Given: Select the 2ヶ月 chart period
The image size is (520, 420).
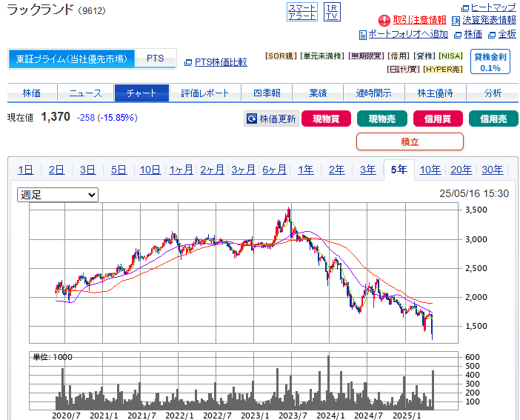Looking at the screenshot, I should click(x=213, y=170).
